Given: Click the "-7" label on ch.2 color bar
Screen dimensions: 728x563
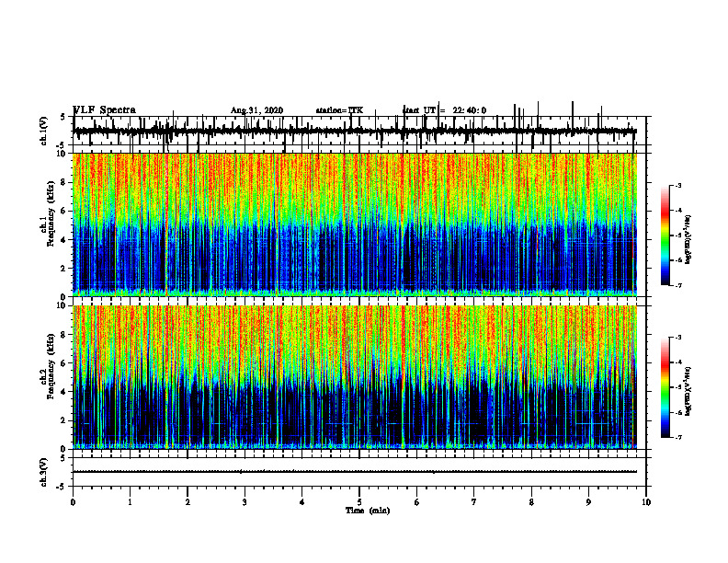Looking at the screenshot, I should tap(678, 438).
